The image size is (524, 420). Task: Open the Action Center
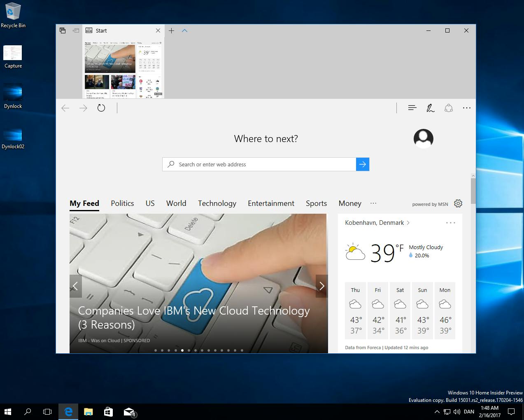click(511, 411)
